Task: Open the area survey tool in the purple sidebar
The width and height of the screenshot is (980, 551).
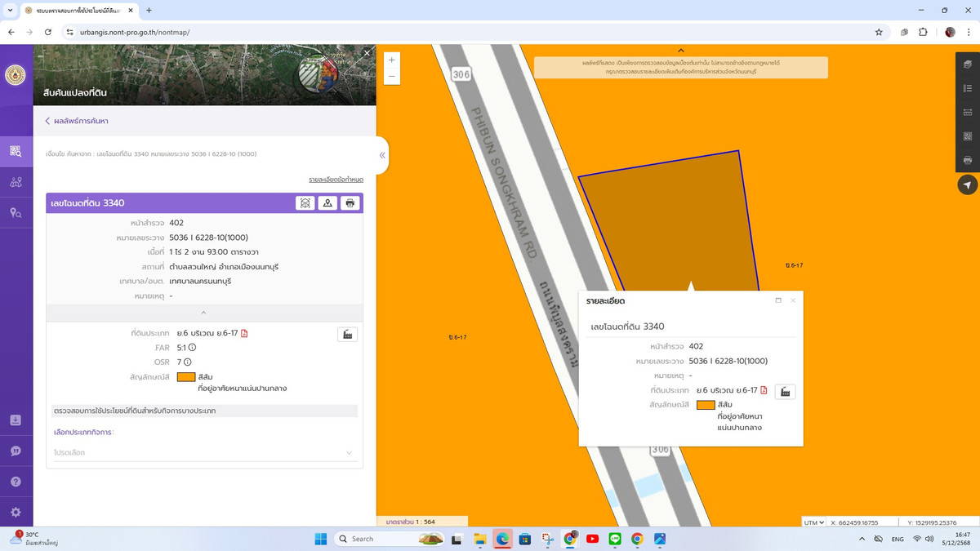Action: pos(16,182)
